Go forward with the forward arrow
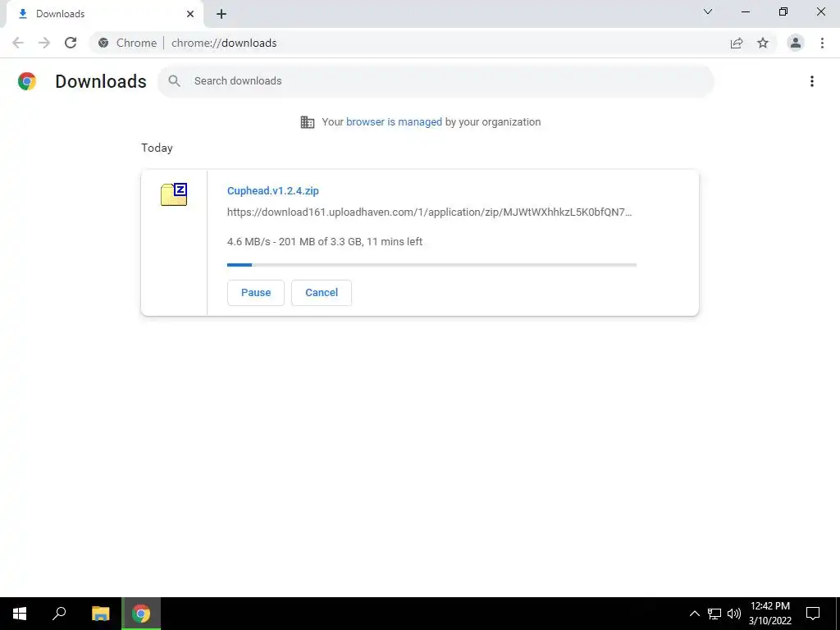The width and height of the screenshot is (840, 630). click(44, 43)
